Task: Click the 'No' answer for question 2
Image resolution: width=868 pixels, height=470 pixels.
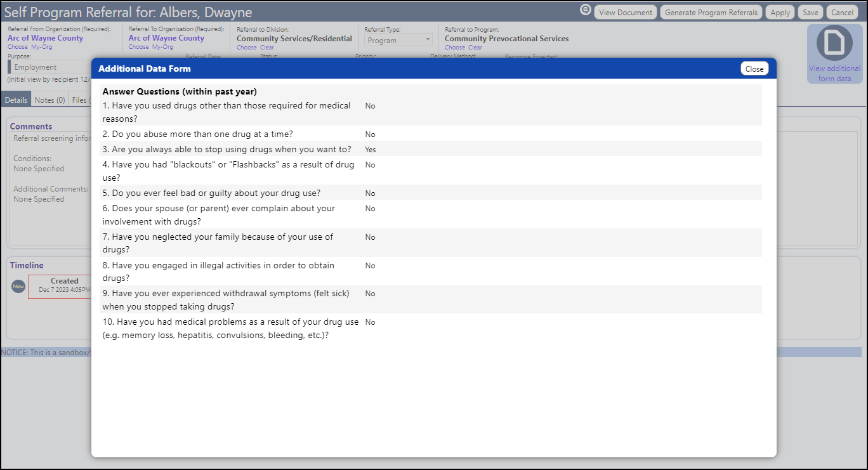Action: [370, 134]
